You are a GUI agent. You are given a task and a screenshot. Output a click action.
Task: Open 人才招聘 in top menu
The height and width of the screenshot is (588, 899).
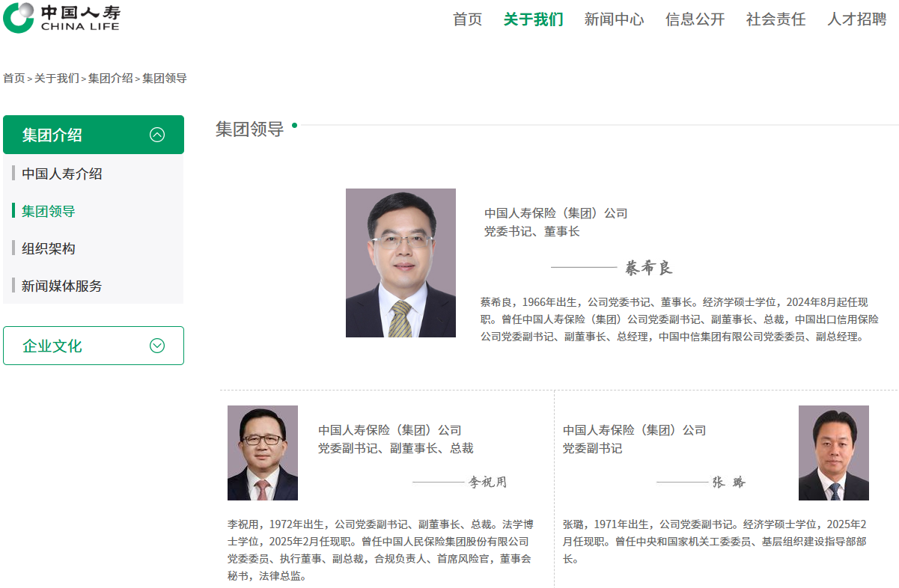pyautogui.click(x=856, y=19)
